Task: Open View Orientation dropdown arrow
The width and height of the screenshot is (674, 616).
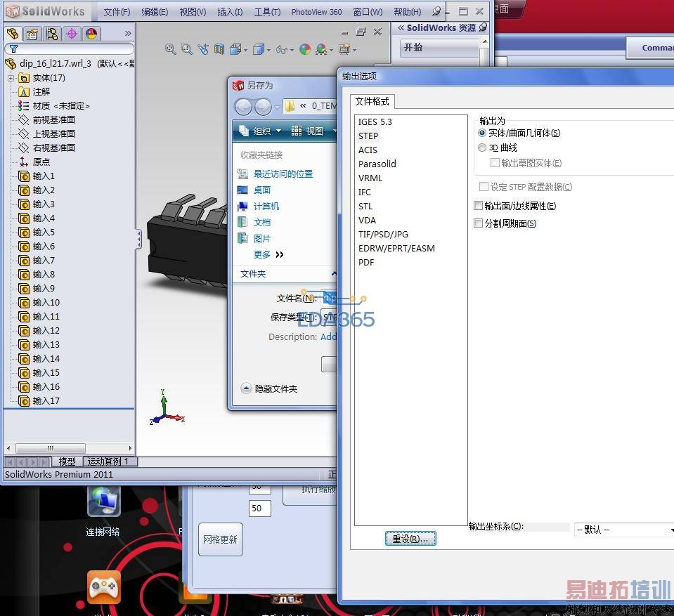Action: pos(245,51)
